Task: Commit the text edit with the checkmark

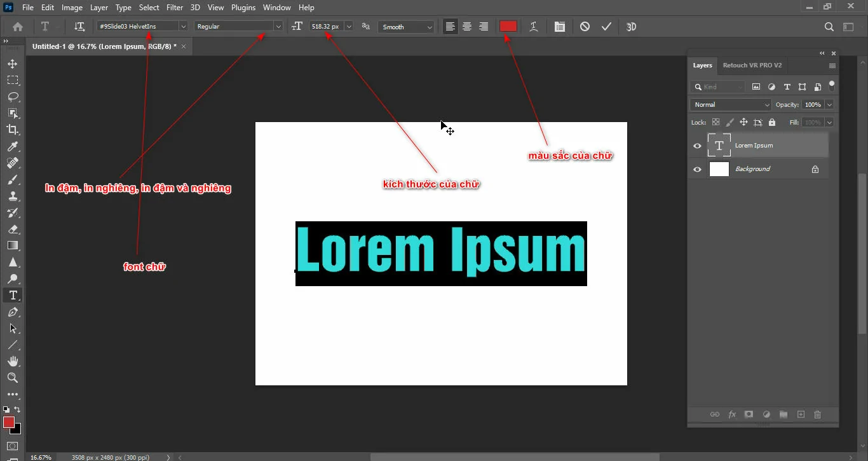Action: 606,26
